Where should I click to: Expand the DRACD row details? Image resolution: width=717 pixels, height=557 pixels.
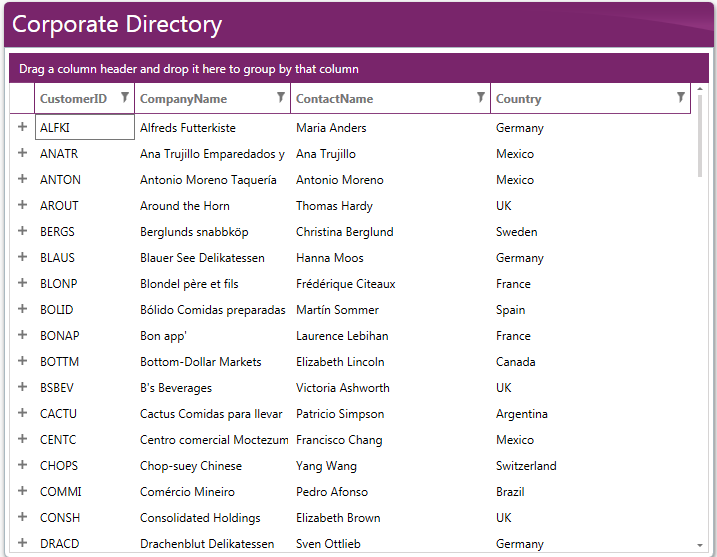pos(22,543)
